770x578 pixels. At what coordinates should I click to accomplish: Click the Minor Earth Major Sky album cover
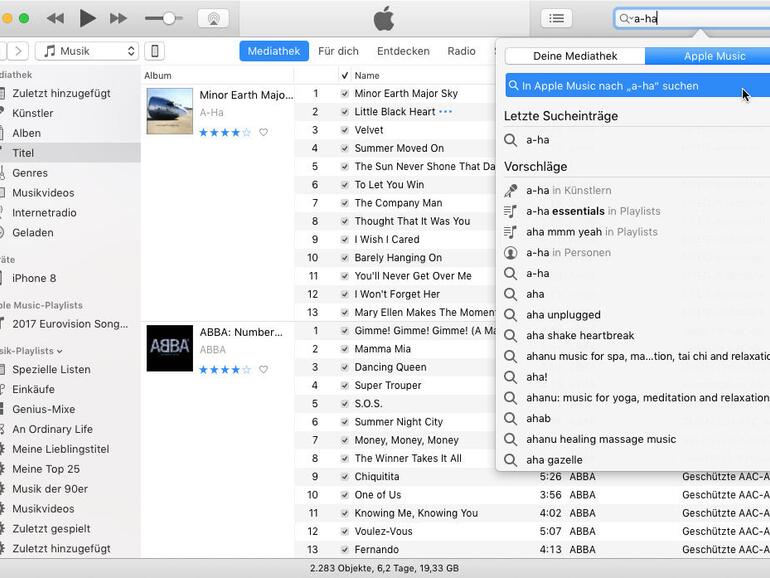click(x=169, y=111)
